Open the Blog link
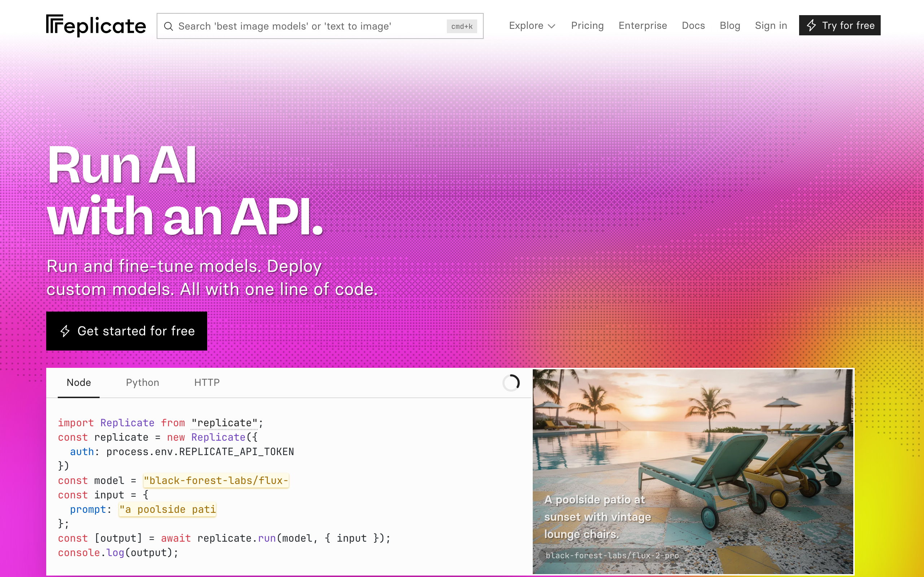 pyautogui.click(x=730, y=26)
